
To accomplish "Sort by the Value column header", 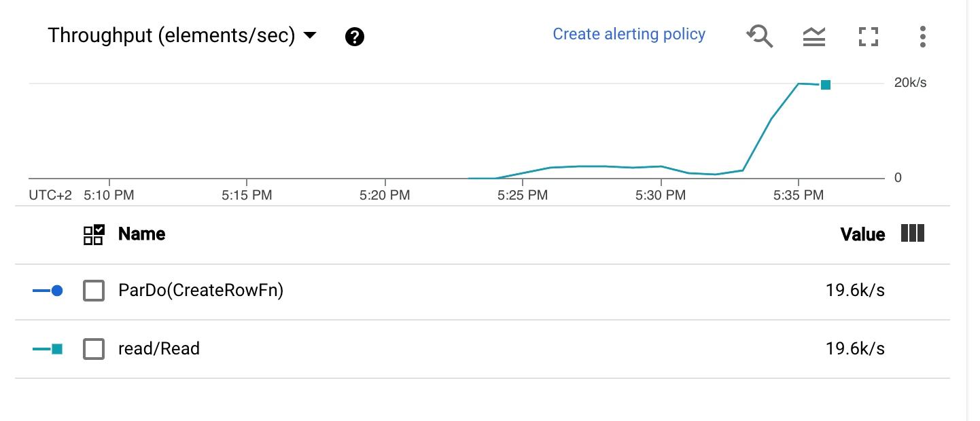I will 862,235.
